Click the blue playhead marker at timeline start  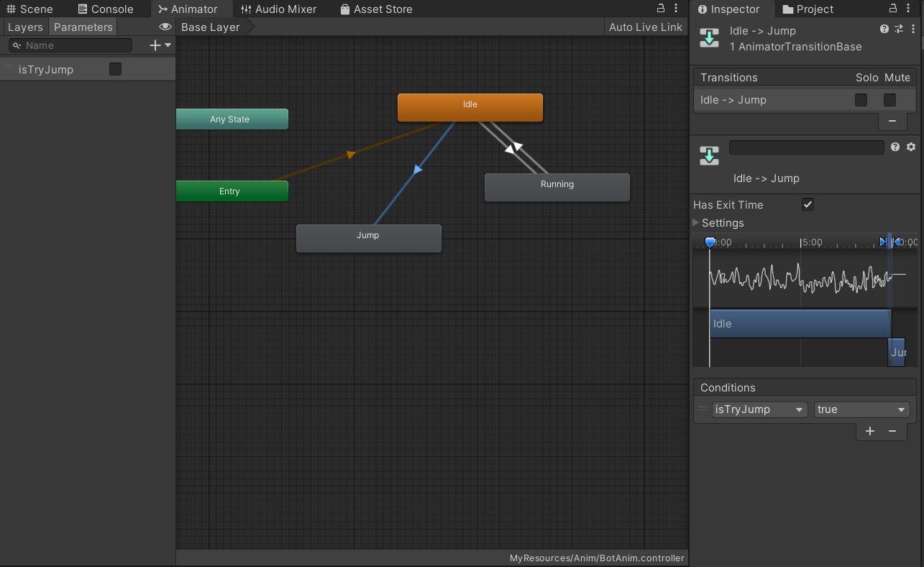point(710,242)
